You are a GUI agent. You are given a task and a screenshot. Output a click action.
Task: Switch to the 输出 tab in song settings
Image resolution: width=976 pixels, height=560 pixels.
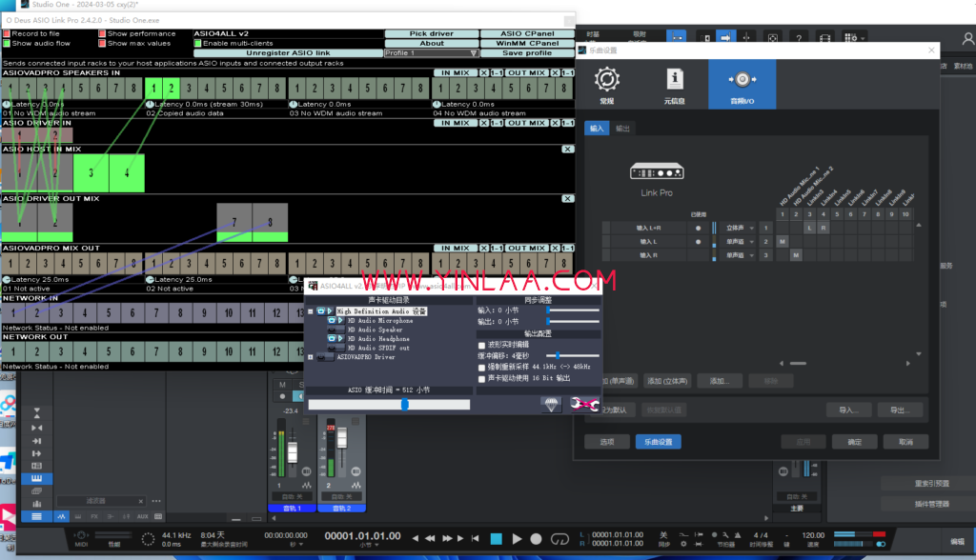(x=624, y=128)
